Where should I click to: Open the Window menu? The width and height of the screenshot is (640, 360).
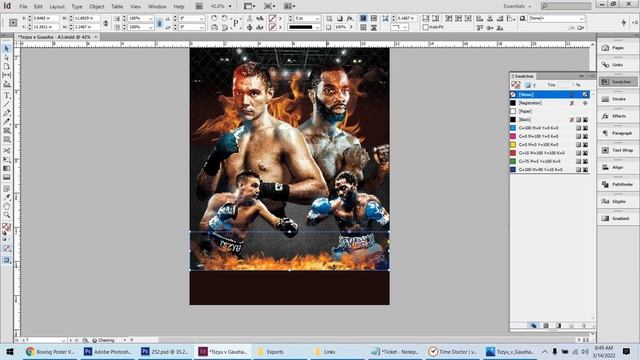157,7
